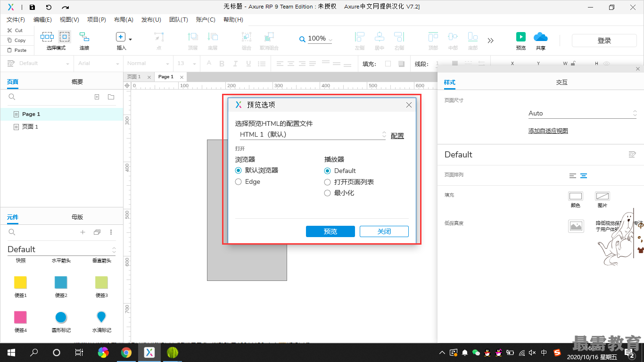Open the 发布(U) menu
The image size is (644, 362).
point(151,20)
